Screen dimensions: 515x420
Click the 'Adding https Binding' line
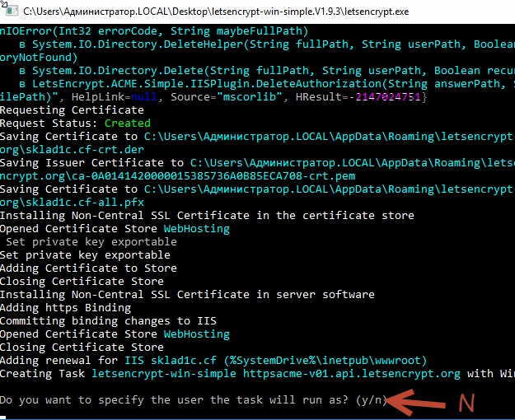(x=66, y=308)
